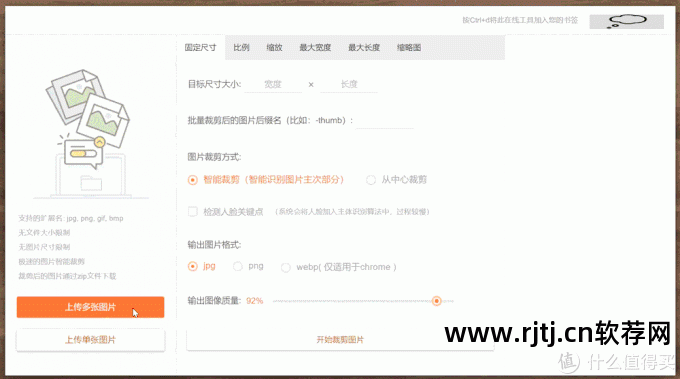The height and width of the screenshot is (379, 680).
Task: Open the 最大宽度 tab
Action: [315, 47]
